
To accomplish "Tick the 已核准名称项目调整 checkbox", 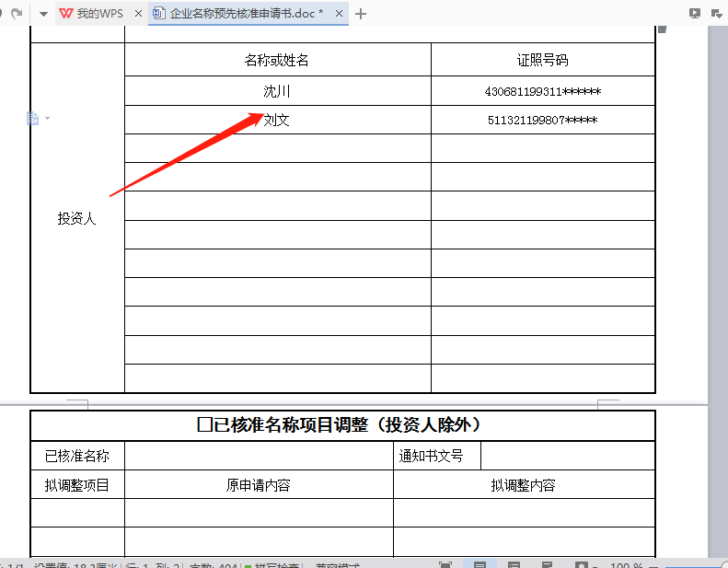I will click(204, 425).
